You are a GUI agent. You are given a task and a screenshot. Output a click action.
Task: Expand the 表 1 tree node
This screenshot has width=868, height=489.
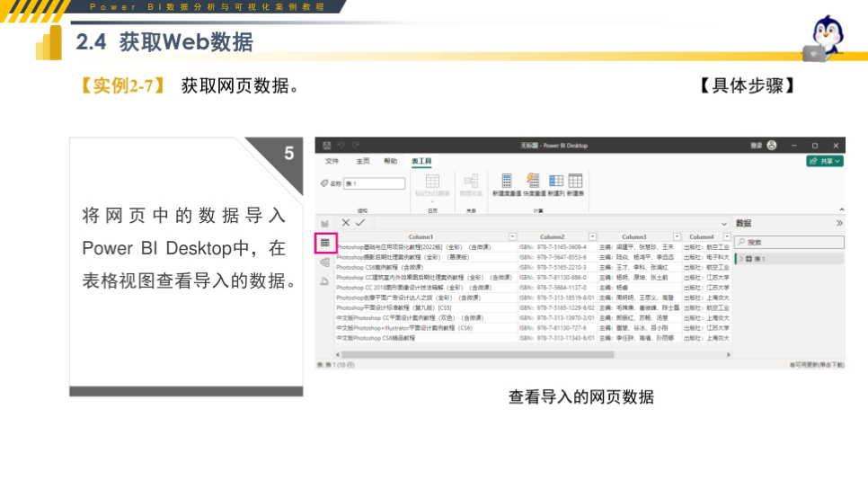741,259
